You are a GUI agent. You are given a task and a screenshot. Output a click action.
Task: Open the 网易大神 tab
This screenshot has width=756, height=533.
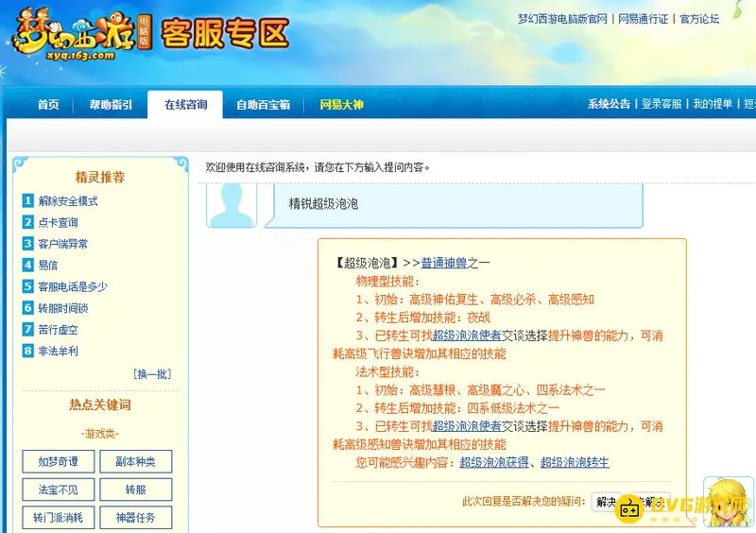tap(341, 104)
